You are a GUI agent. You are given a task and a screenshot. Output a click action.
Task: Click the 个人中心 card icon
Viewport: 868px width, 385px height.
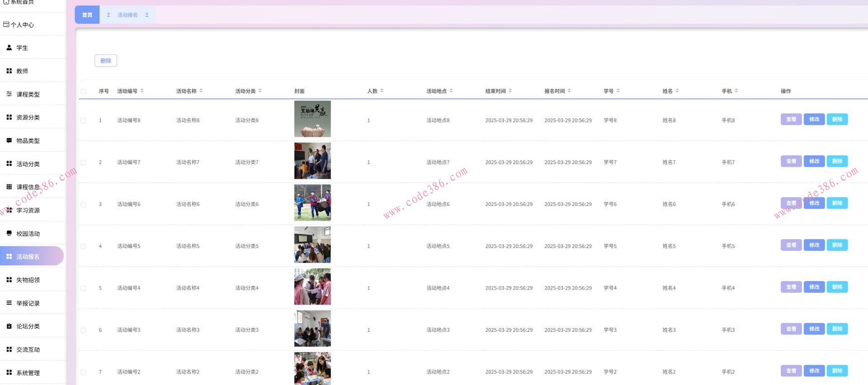click(x=6, y=24)
